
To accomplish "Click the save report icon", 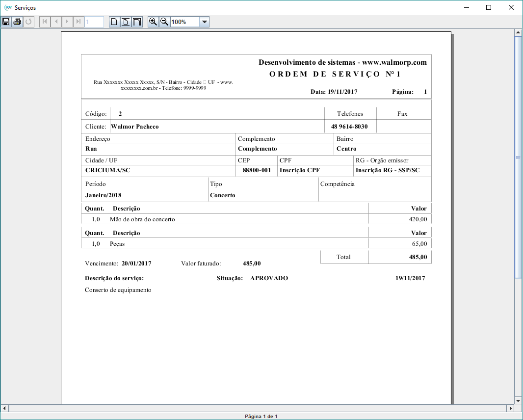I will (x=6, y=22).
